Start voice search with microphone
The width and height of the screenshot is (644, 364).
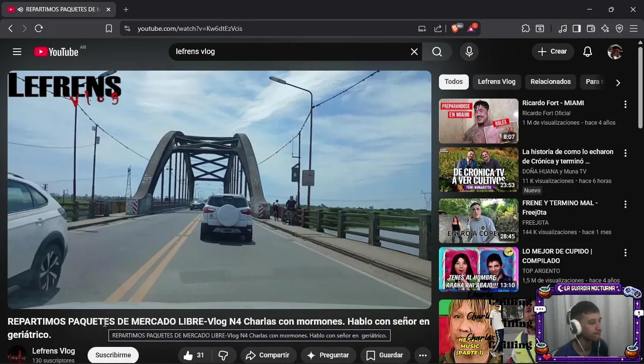pyautogui.click(x=469, y=52)
